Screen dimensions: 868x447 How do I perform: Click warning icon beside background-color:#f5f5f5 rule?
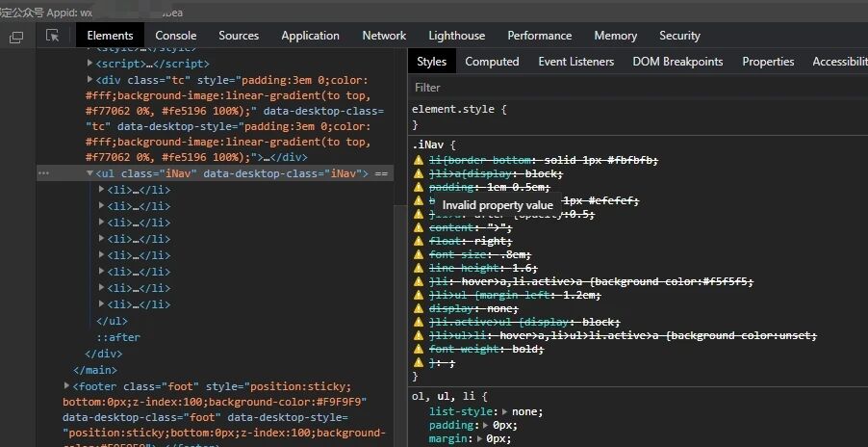pos(419,281)
